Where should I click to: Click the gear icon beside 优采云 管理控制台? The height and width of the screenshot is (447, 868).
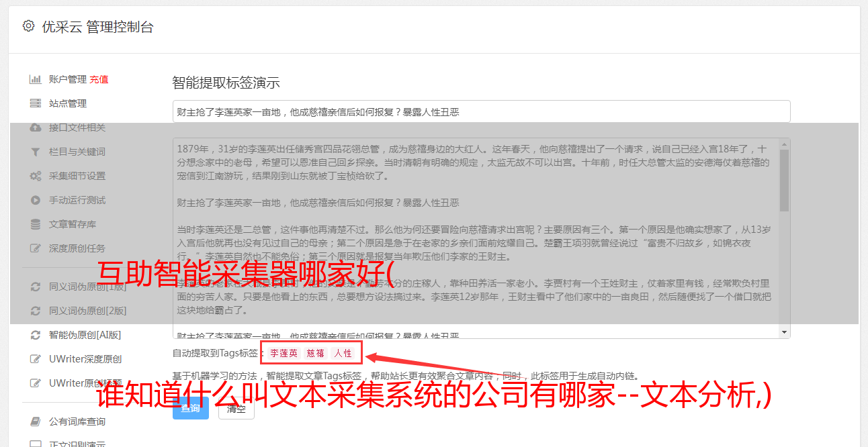tap(28, 26)
